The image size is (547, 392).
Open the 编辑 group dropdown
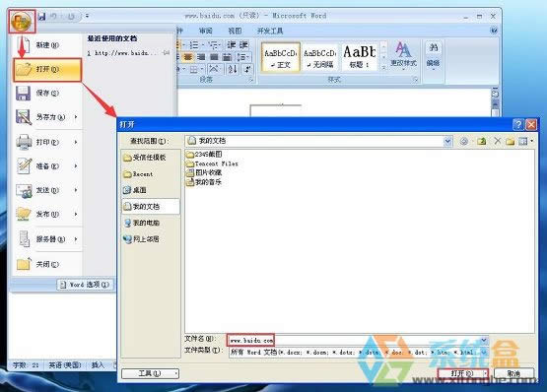pos(433,56)
